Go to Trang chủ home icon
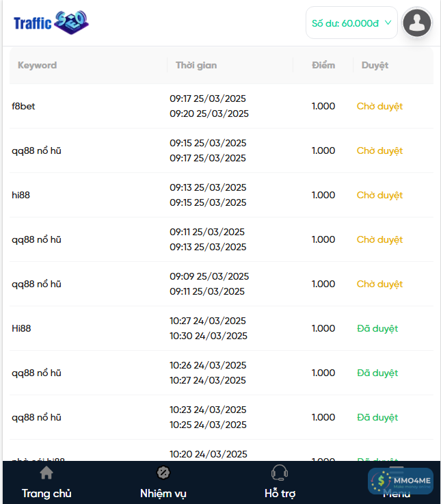441x504 pixels. [x=46, y=473]
